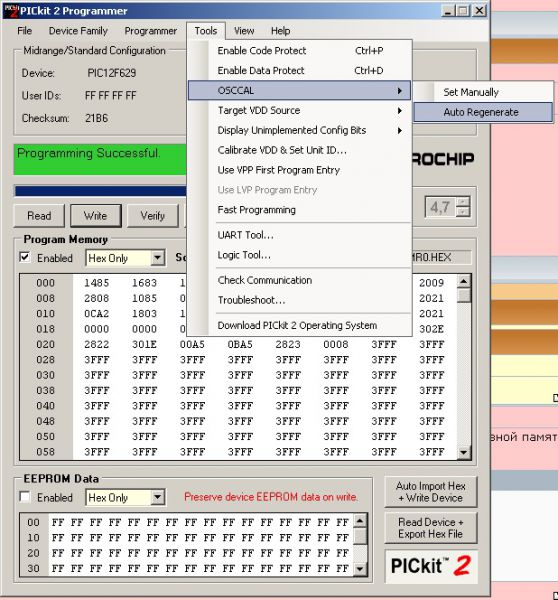Viewport: 558px width, 600px height.
Task: Expand the Target VDD Source submenu
Action: point(300,111)
